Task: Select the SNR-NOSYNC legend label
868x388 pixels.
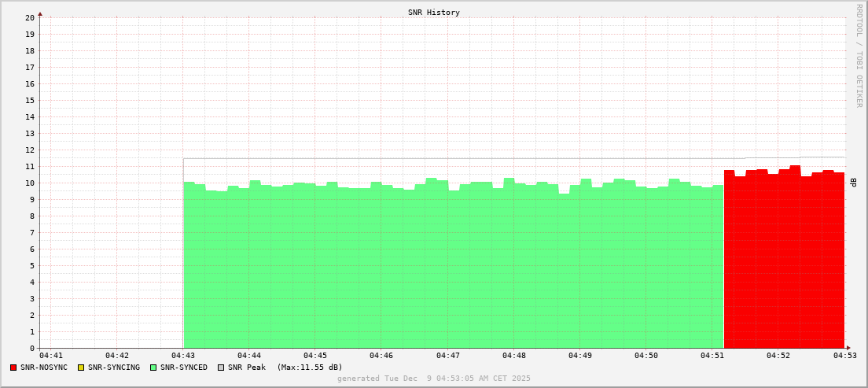Action: [44, 368]
